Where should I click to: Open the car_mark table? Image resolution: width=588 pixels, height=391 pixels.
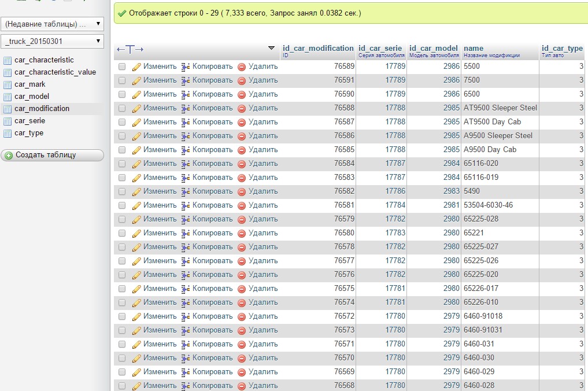pyautogui.click(x=30, y=84)
